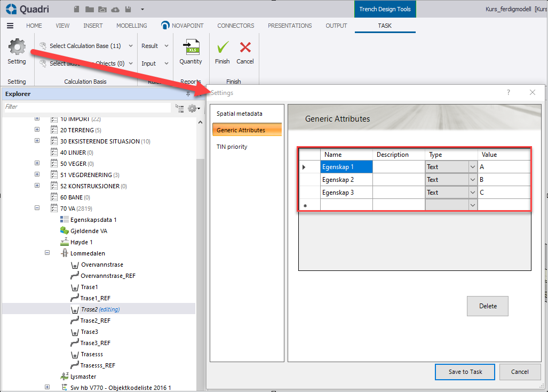Select TIN priority in settings list
Screen dimensions: 548x392
[x=232, y=147]
